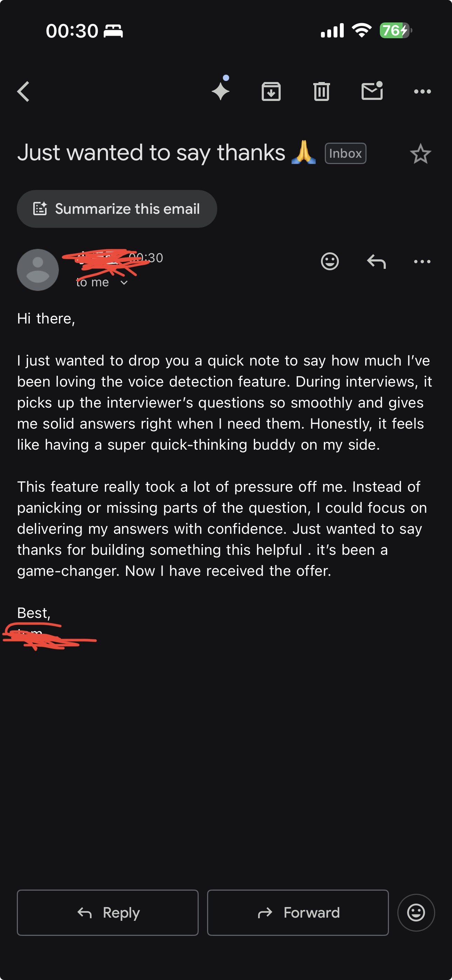Add an emoji reaction to the message
The width and height of the screenshot is (452, 980).
point(329,261)
